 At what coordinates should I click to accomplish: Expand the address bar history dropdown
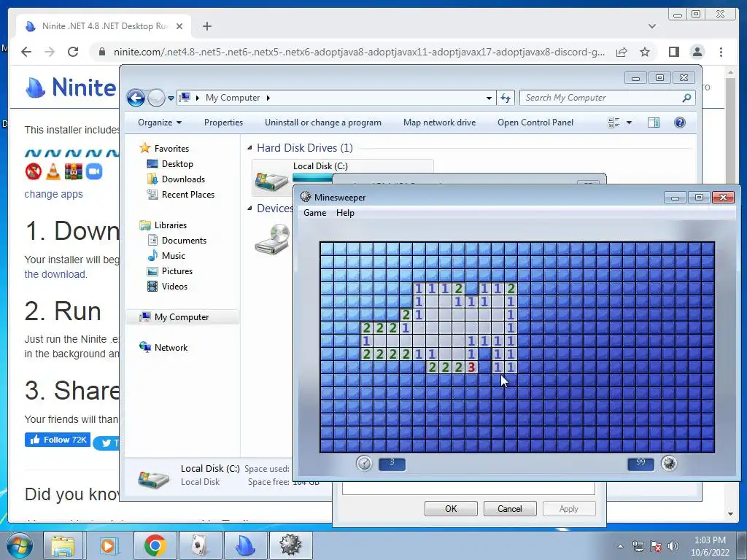click(489, 98)
